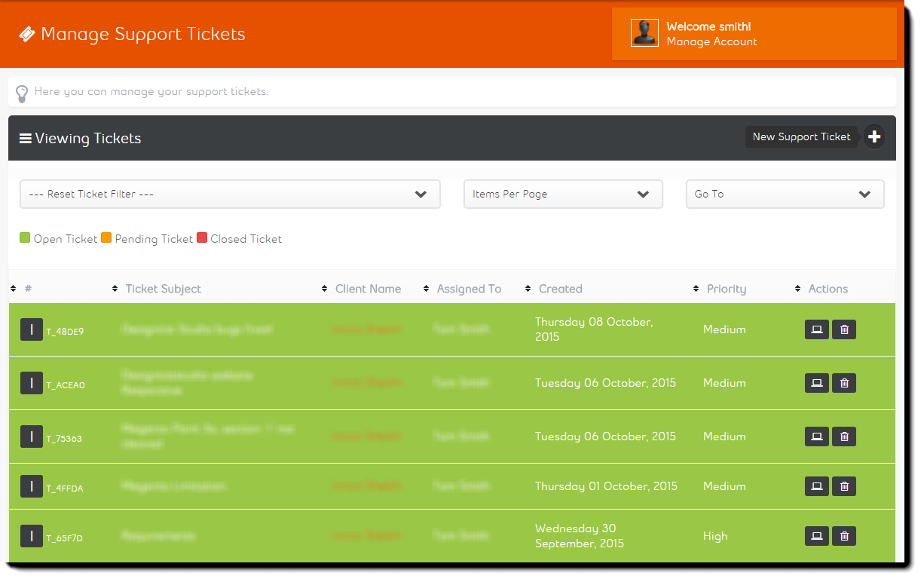Click the trash icon for ticket T_65F7D
924x582 pixels.
[844, 536]
